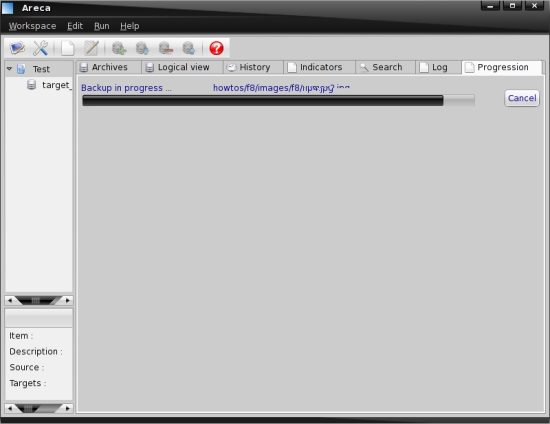Open help with the red question mark
The image size is (550, 424).
pyautogui.click(x=216, y=48)
